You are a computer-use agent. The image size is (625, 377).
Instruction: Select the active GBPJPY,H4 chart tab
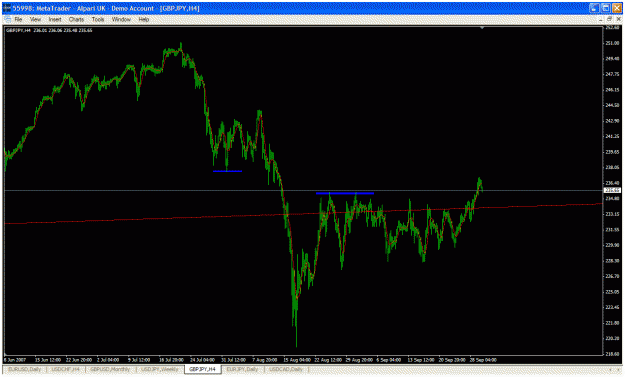click(x=202, y=369)
